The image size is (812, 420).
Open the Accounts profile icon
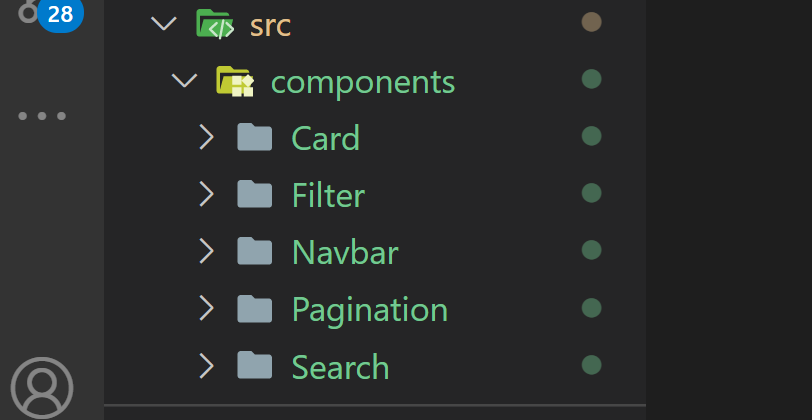point(41,387)
